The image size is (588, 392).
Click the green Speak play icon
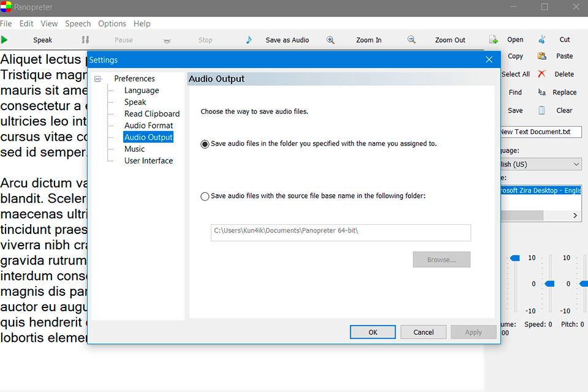coord(4,40)
